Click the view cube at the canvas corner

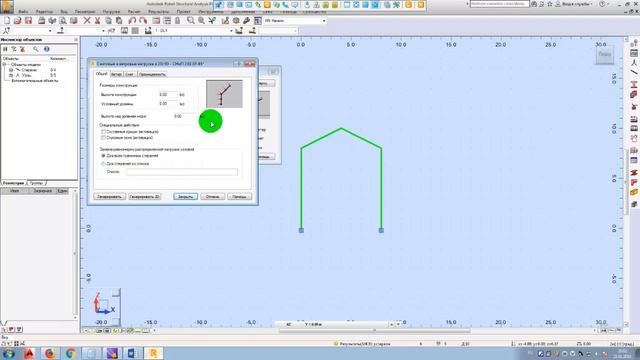[604, 54]
